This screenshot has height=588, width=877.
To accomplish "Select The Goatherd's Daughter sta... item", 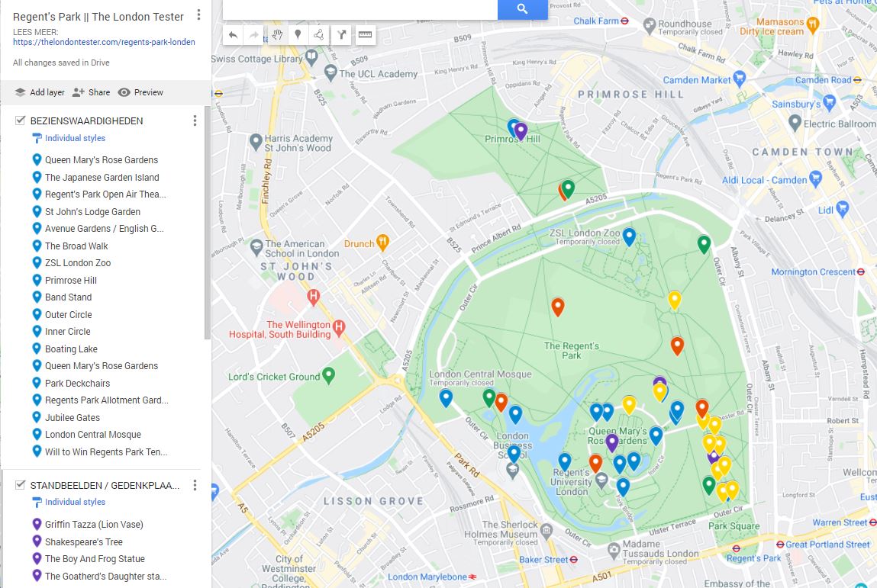I will point(105,577).
